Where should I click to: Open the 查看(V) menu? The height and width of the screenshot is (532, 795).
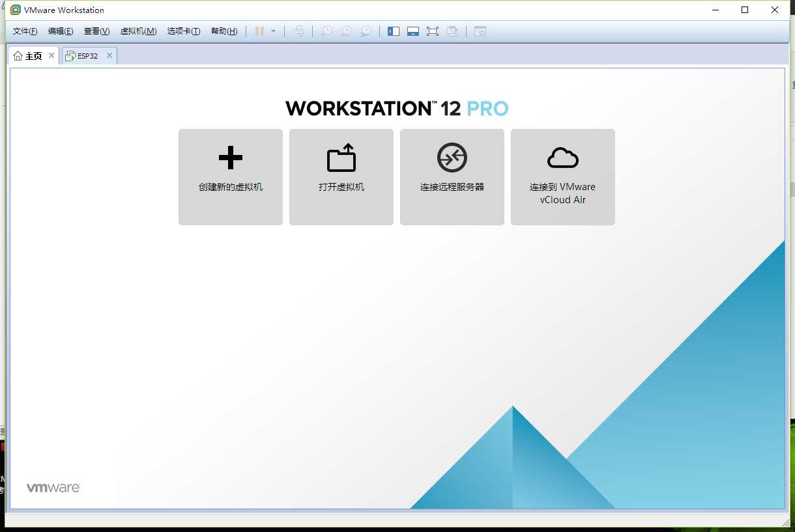click(96, 31)
